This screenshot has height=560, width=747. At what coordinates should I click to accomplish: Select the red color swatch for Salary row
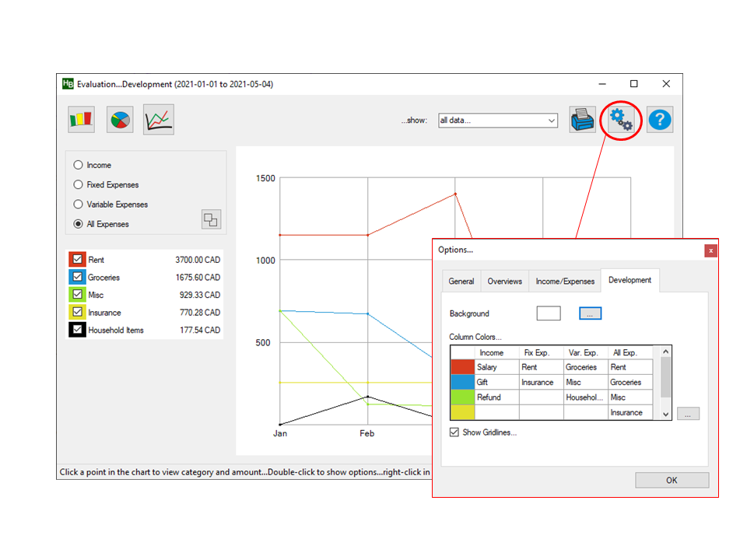[462, 367]
